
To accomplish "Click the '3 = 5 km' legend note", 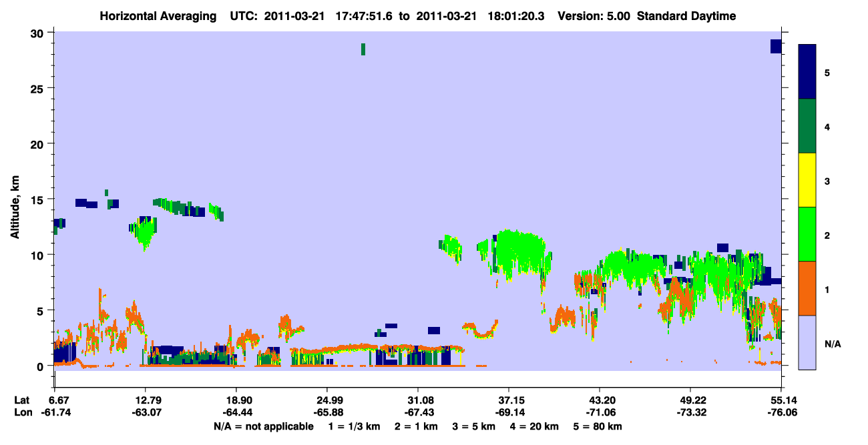I will [x=475, y=426].
